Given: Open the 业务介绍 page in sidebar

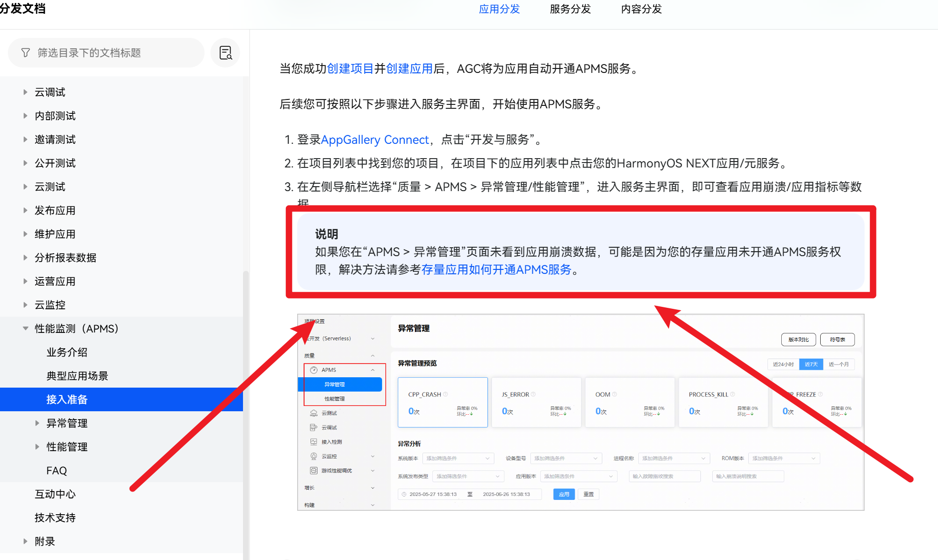Looking at the screenshot, I should point(67,352).
